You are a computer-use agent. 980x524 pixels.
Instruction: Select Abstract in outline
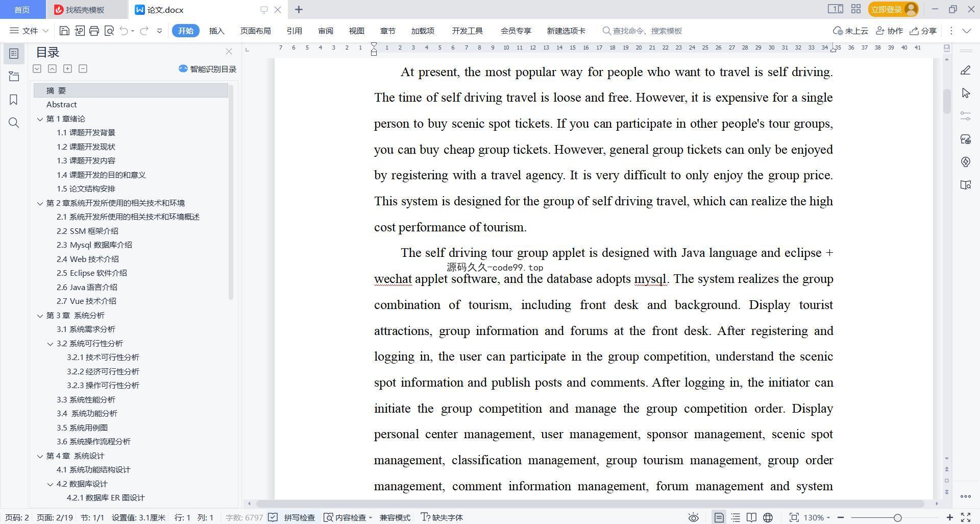(x=61, y=105)
